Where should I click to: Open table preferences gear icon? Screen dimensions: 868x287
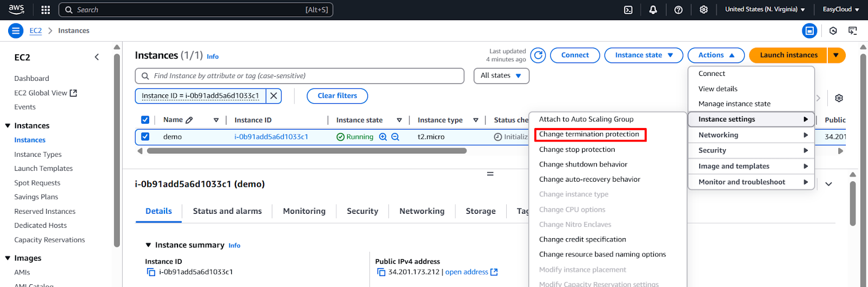click(839, 98)
